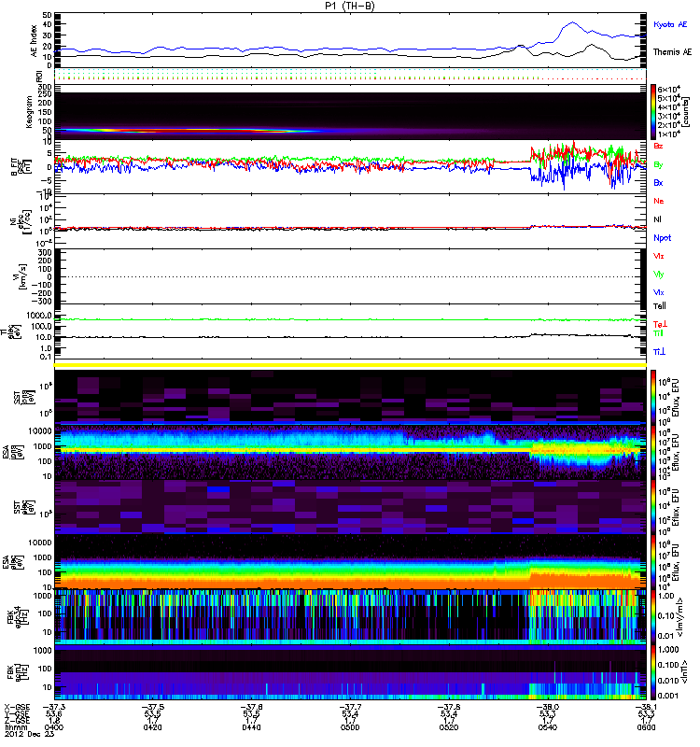Select the Themis AE legend label
Viewport: 700px width, 747px height.
(x=672, y=52)
